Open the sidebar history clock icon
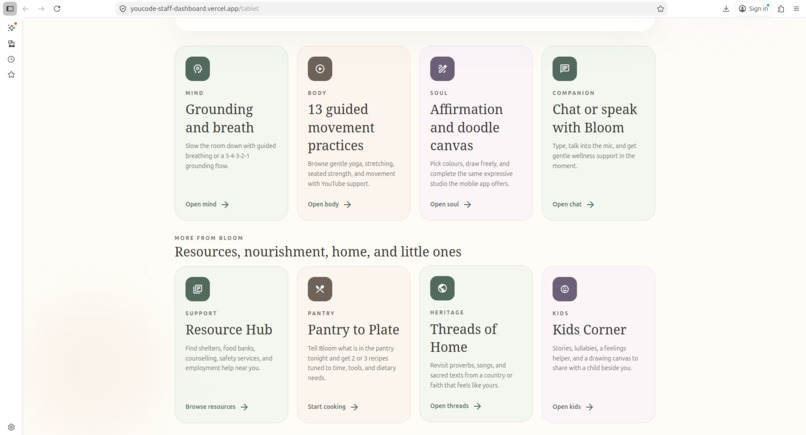The height and width of the screenshot is (435, 806). pos(11,59)
